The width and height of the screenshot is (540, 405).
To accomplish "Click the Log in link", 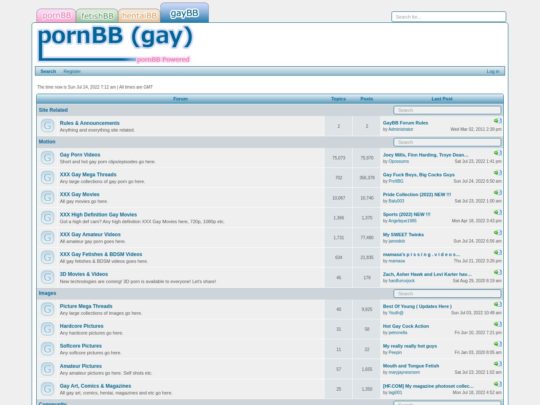I will click(x=493, y=71).
